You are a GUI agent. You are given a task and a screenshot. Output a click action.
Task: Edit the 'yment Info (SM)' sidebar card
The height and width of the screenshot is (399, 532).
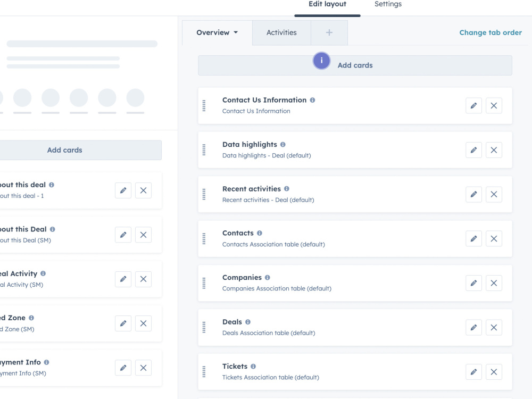pyautogui.click(x=123, y=368)
